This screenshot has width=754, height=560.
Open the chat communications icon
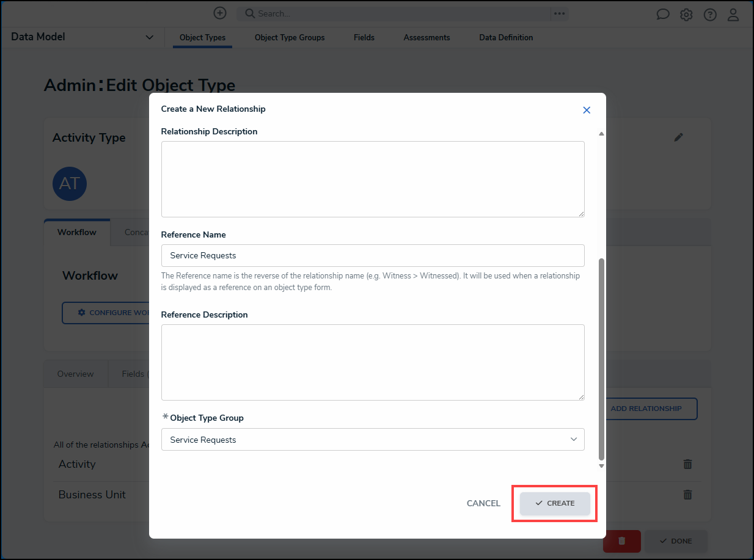663,15
